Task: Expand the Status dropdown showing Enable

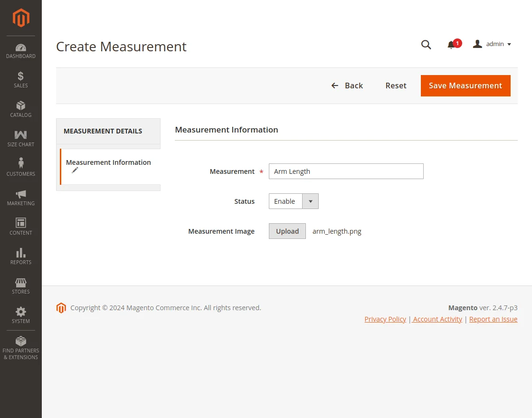Action: point(310,201)
